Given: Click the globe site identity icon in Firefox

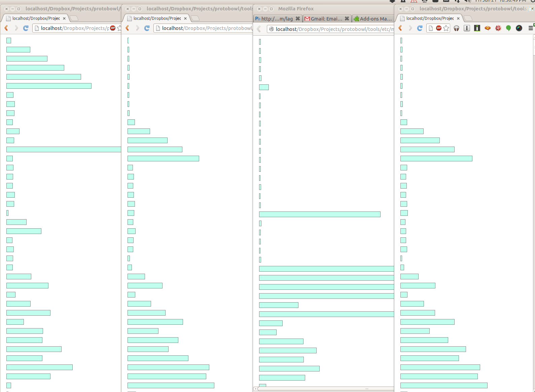Looking at the screenshot, I should (271, 29).
